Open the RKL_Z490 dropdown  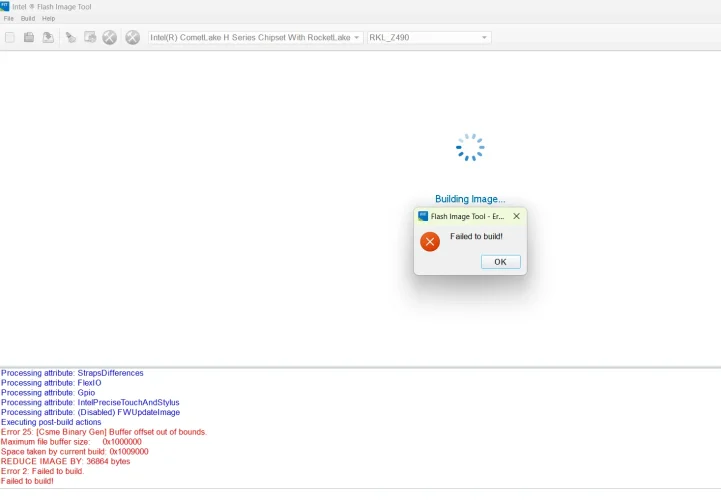(429, 37)
